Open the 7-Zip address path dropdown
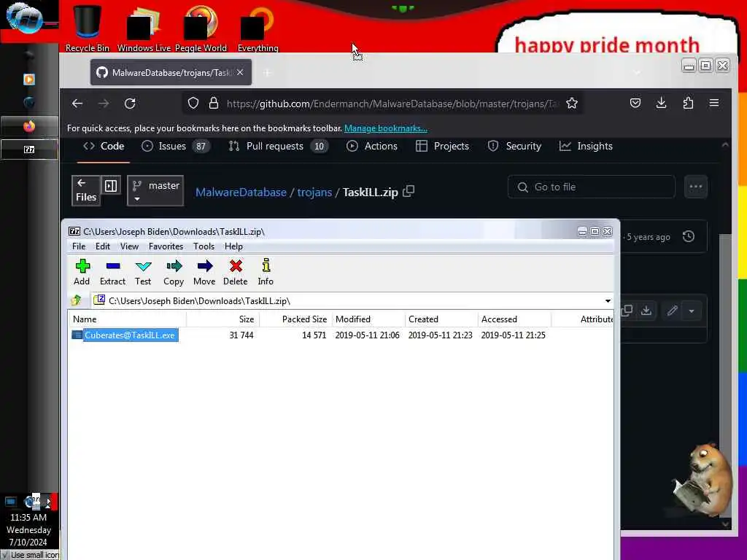The height and width of the screenshot is (560, 747). click(608, 301)
